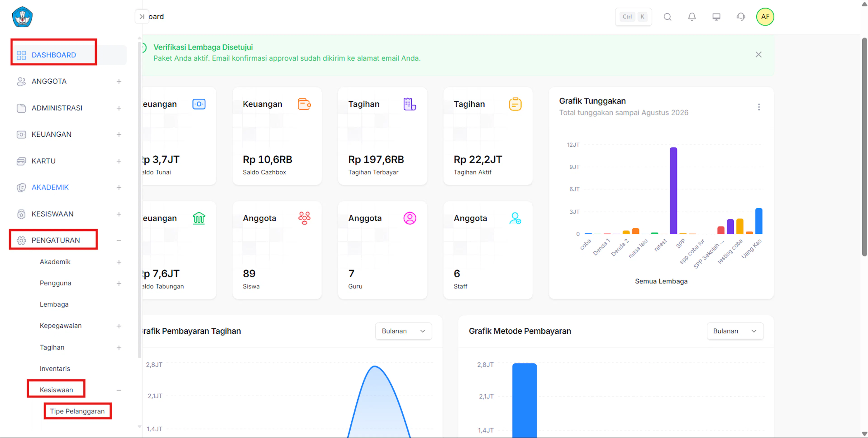Toggle the sidebar collapse arrow icon
The height and width of the screenshot is (438, 868).
click(x=142, y=17)
